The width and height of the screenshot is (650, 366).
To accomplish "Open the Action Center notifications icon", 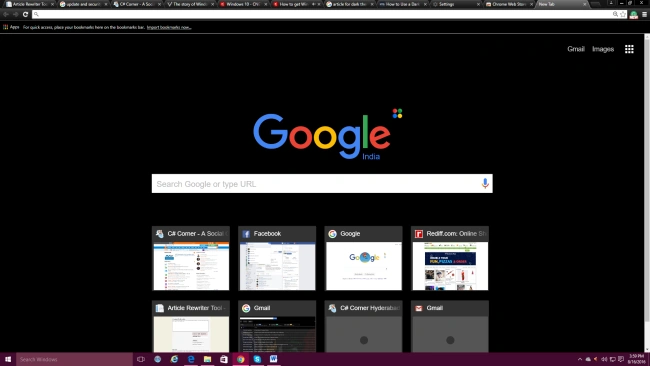I will pos(621,359).
